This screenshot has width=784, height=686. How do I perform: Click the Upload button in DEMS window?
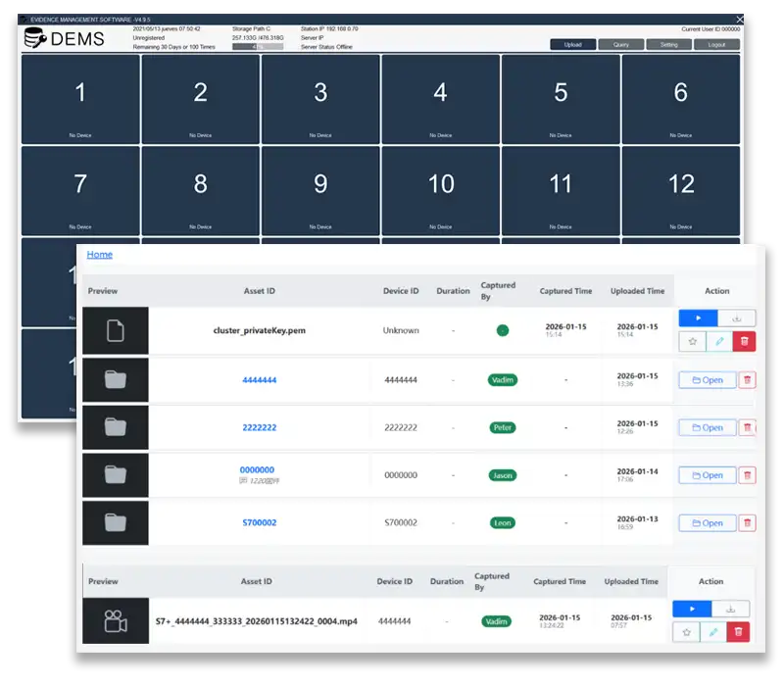coord(572,44)
